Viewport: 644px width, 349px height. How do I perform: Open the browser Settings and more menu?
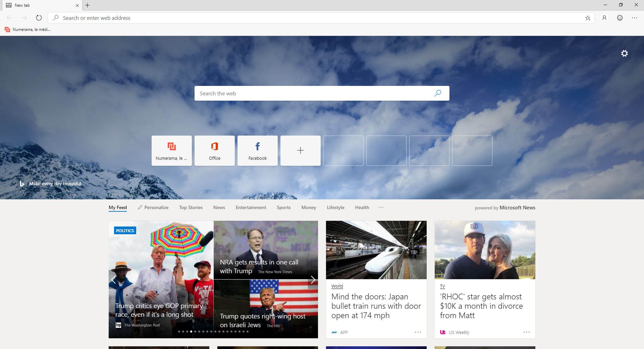pos(635,18)
